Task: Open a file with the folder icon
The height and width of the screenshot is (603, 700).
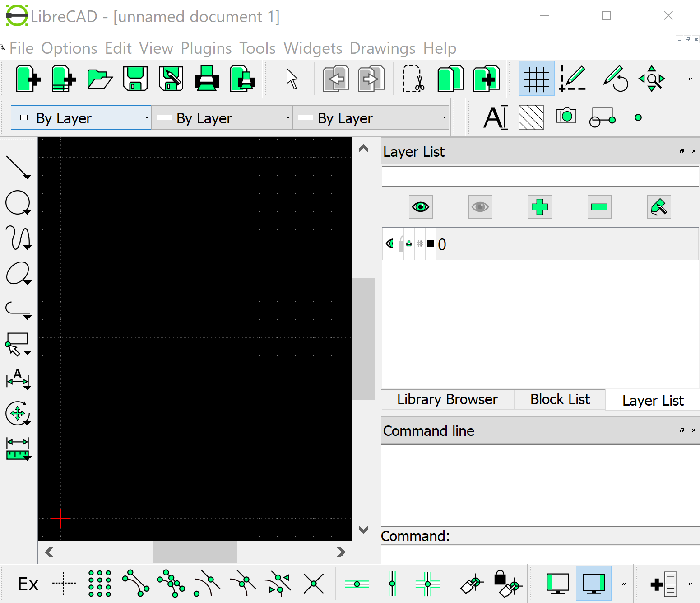Action: (100, 79)
